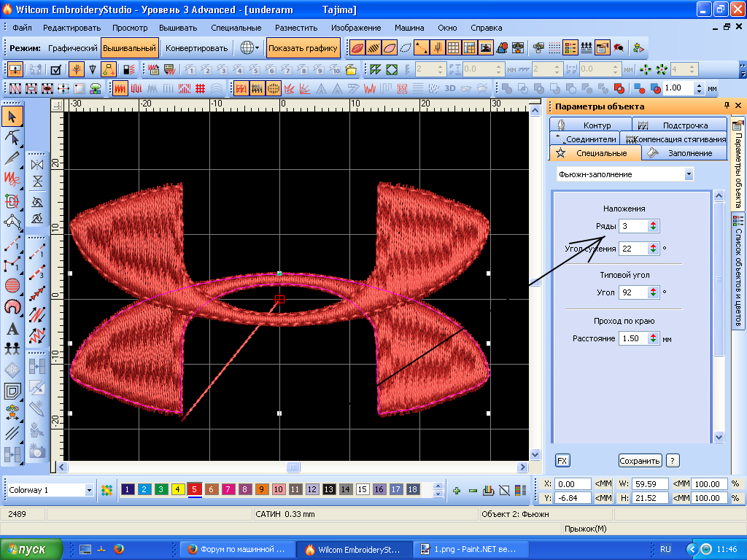The width and height of the screenshot is (747, 560).
Task: Click the red striped circle fill tool
Action: point(12,286)
